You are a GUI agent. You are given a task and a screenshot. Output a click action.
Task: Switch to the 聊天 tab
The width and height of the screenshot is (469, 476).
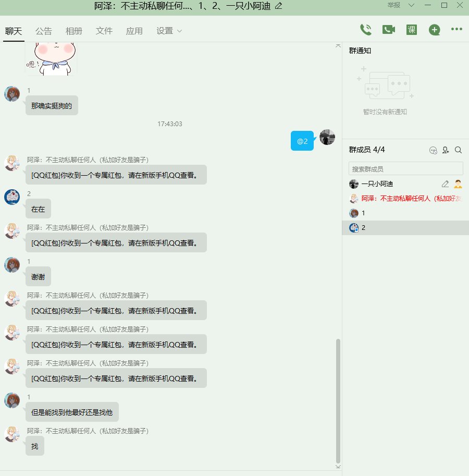click(14, 31)
